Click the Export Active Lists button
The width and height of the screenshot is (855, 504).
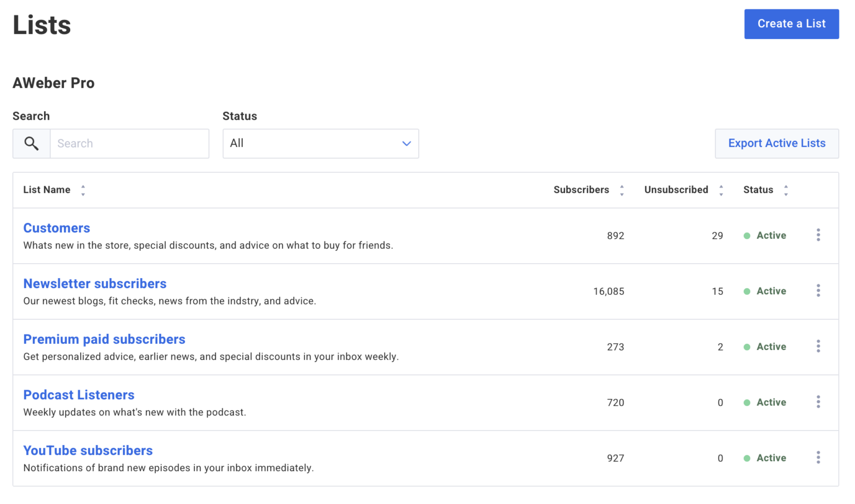click(x=777, y=144)
